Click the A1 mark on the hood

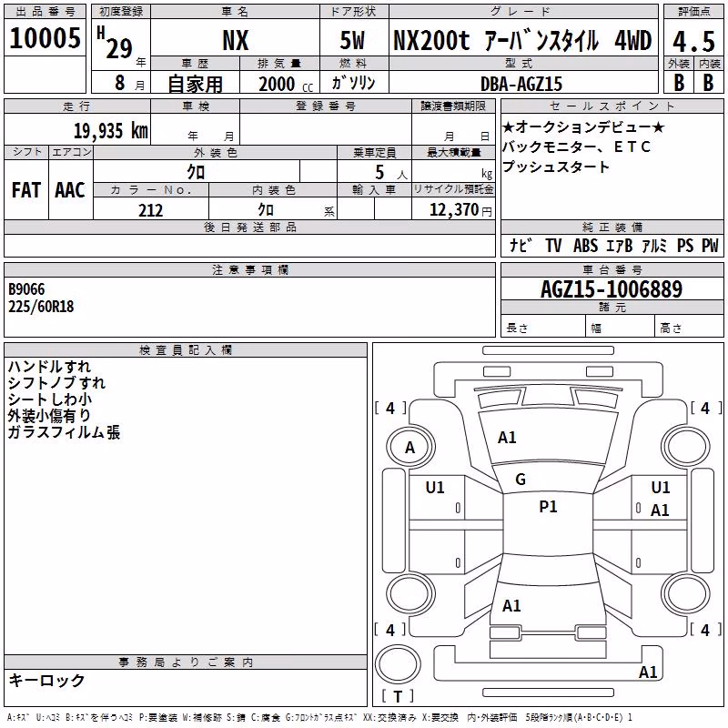click(x=507, y=438)
